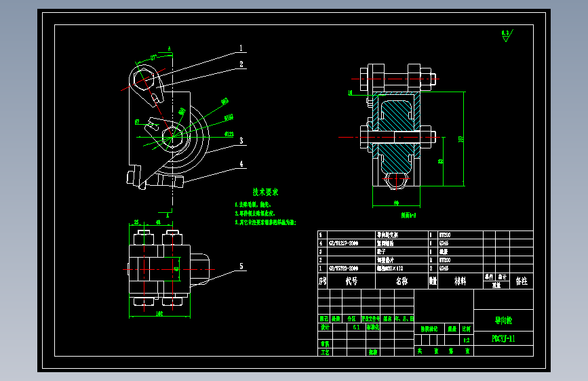588x381 pixels.
Task: Click part callout number 2
Action: coord(241,64)
